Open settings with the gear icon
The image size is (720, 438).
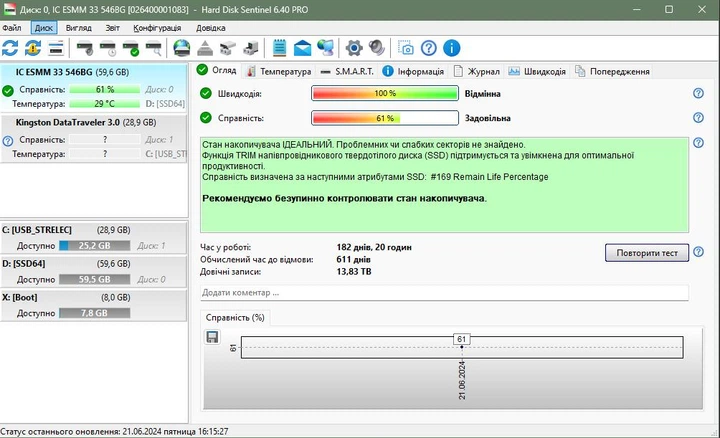point(354,48)
